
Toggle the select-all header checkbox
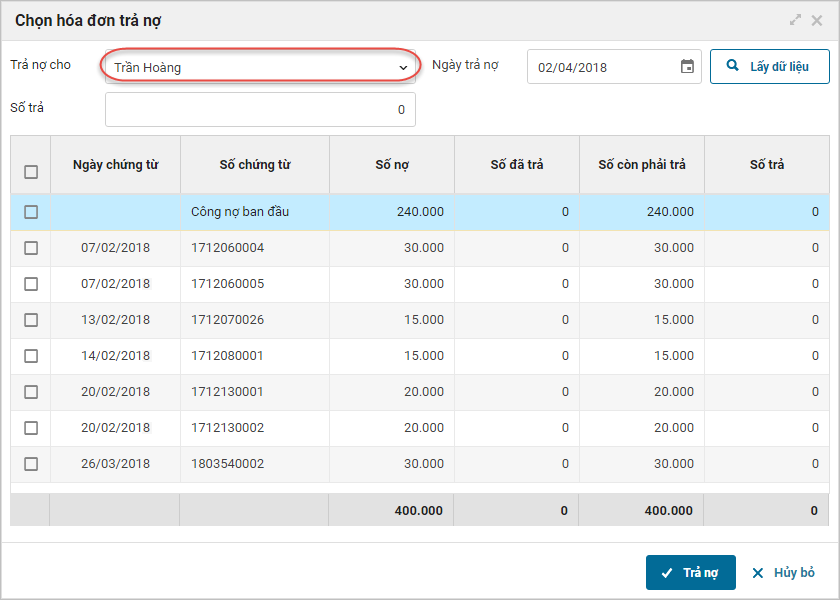coord(31,172)
